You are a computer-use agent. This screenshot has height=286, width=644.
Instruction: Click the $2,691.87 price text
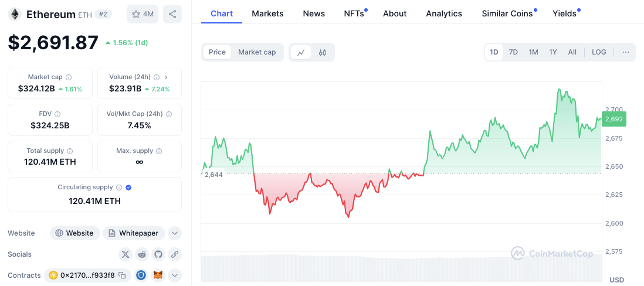(53, 43)
